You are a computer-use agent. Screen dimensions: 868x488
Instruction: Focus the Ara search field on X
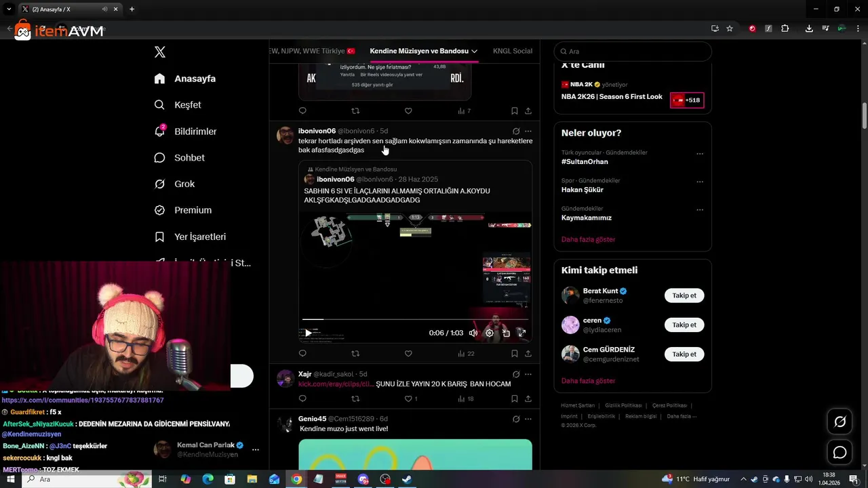(633, 52)
